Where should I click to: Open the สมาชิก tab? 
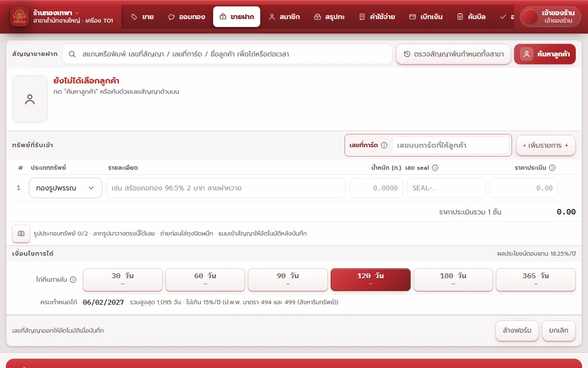tap(284, 17)
